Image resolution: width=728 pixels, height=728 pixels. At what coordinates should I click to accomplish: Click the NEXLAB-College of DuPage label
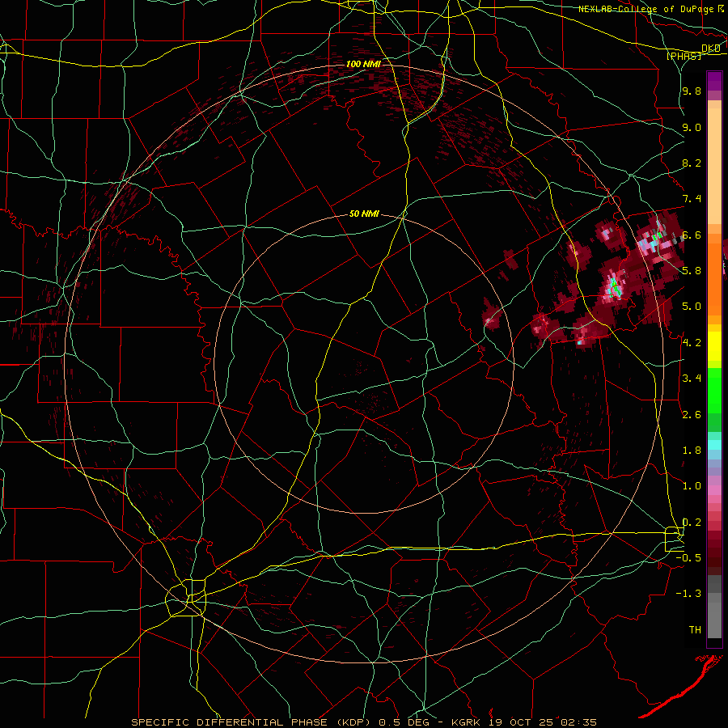(x=645, y=9)
